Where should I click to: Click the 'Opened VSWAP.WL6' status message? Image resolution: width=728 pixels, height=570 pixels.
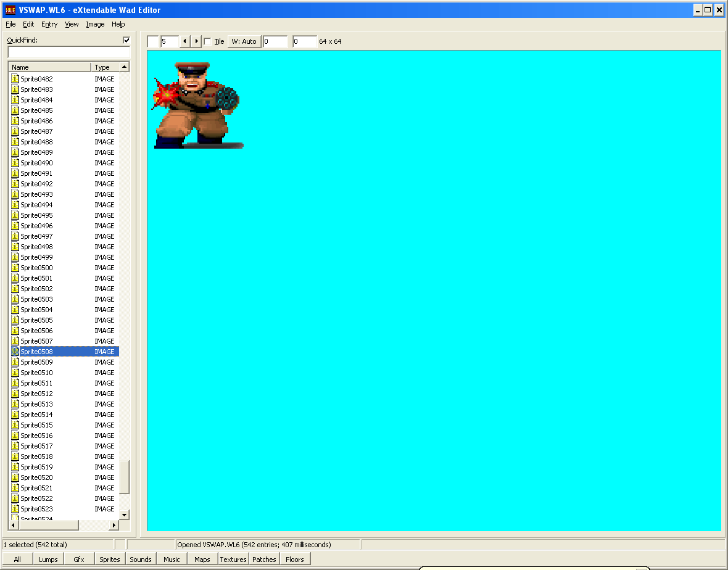[x=254, y=545]
